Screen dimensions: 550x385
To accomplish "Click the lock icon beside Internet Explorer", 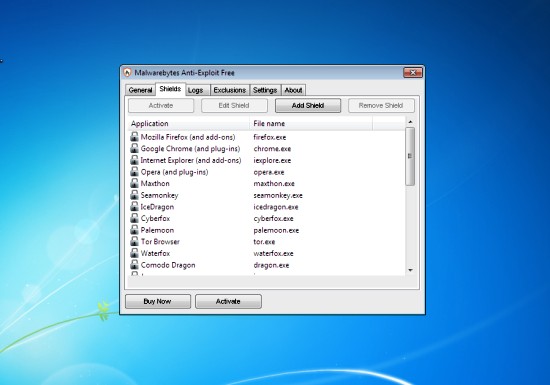I will pyautogui.click(x=134, y=160).
